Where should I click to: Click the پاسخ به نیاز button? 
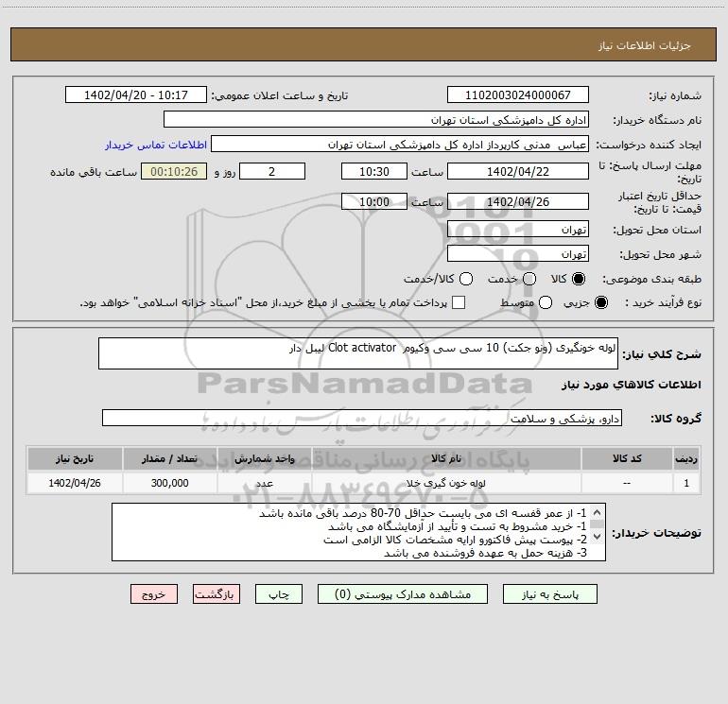pos(549,594)
